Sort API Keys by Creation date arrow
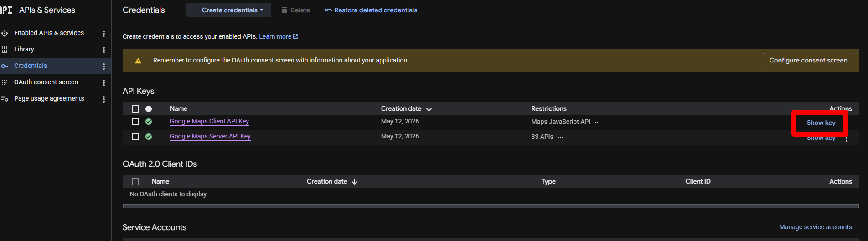868x241 pixels. (x=429, y=108)
